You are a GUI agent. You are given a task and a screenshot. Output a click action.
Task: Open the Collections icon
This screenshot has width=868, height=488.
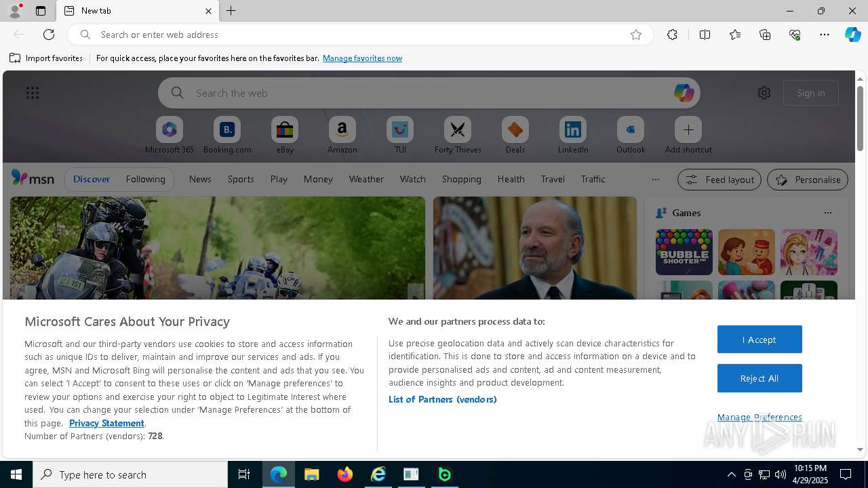click(x=765, y=35)
